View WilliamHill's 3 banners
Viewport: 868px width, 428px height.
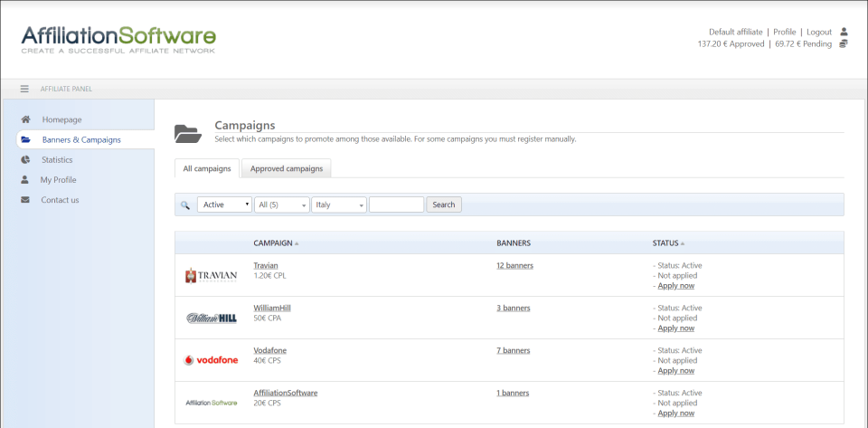(x=514, y=308)
